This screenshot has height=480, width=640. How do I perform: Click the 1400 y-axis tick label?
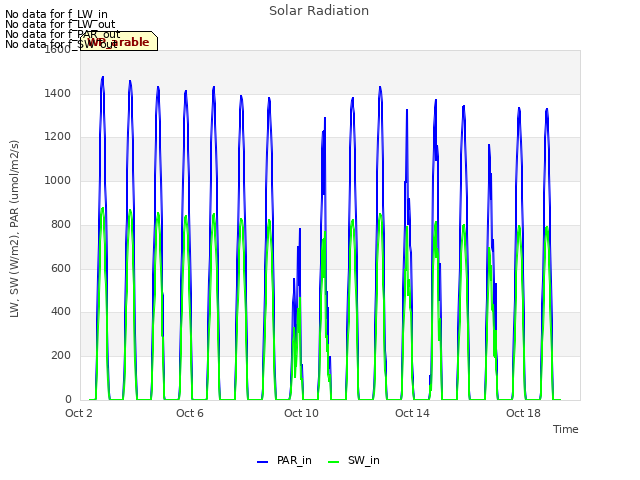tap(58, 93)
